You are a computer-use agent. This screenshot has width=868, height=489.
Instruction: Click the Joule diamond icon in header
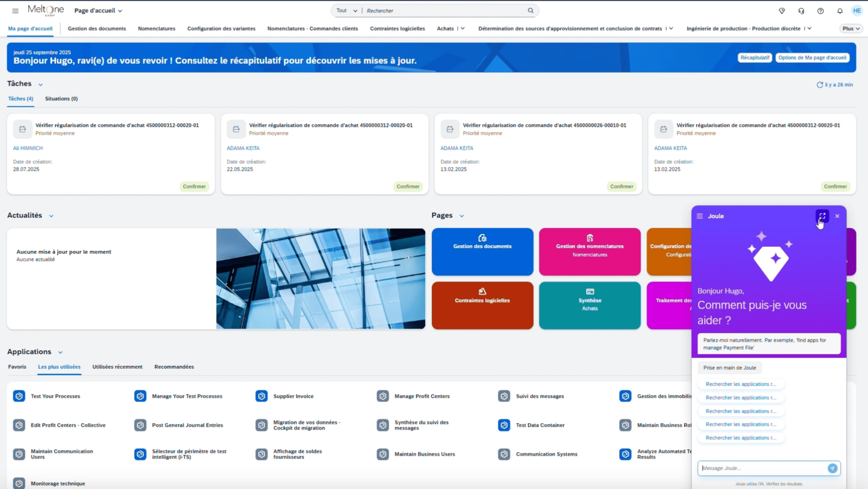pyautogui.click(x=782, y=11)
